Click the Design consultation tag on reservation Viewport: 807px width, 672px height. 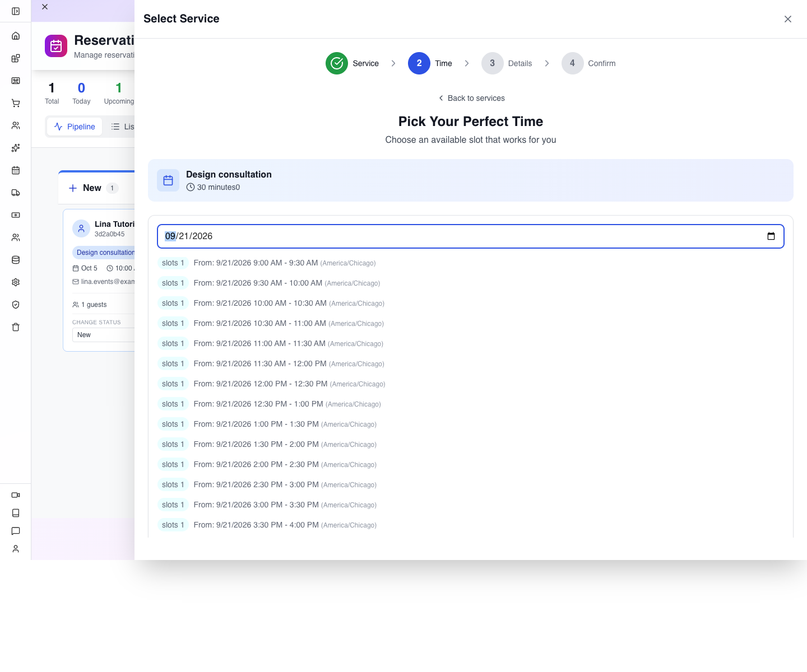(x=104, y=253)
